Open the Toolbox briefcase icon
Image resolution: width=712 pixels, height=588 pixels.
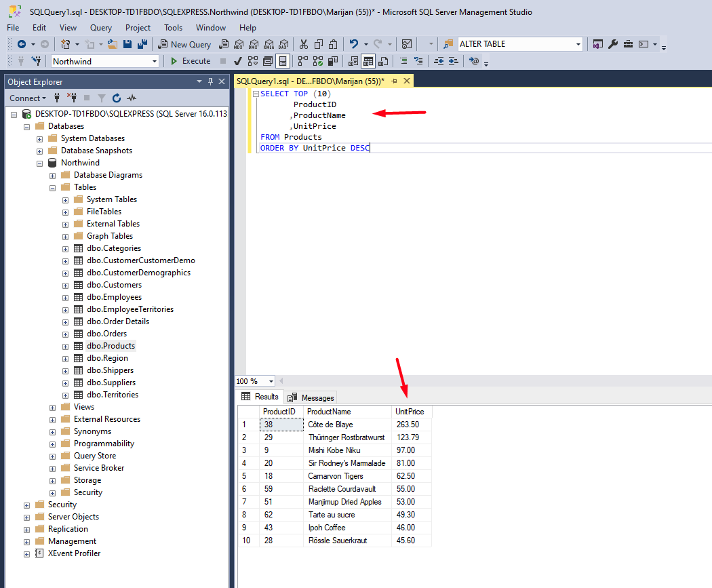pos(628,44)
